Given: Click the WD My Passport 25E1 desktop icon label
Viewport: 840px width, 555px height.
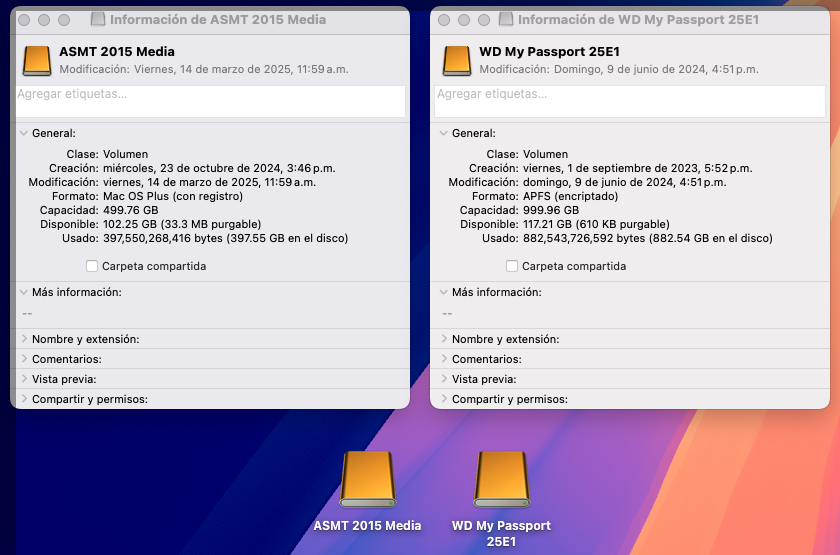Looking at the screenshot, I should coord(501,534).
